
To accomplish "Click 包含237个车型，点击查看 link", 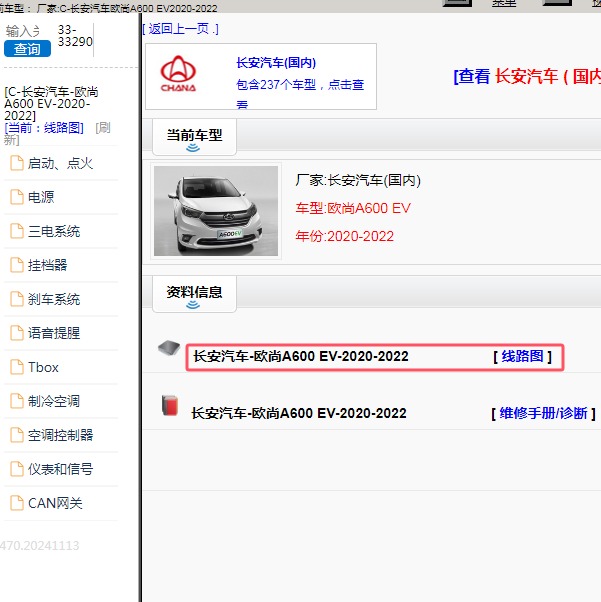I will point(300,93).
